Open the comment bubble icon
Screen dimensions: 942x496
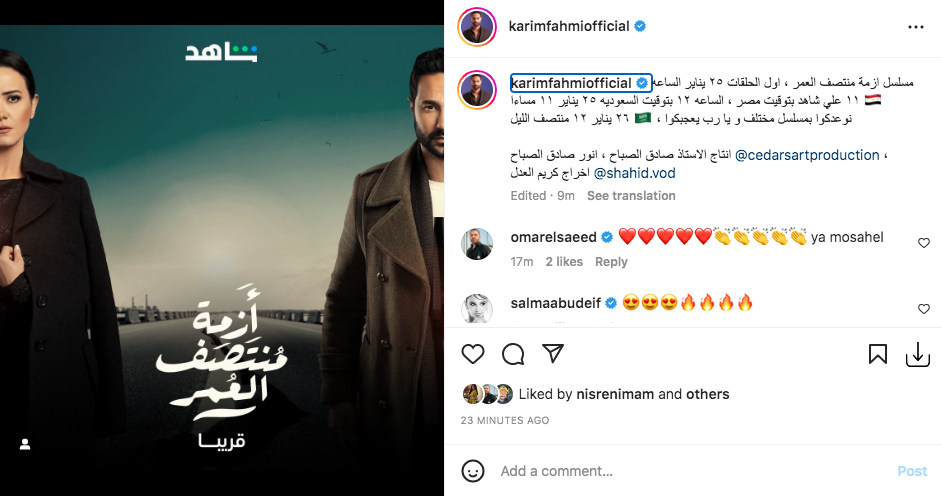point(513,354)
